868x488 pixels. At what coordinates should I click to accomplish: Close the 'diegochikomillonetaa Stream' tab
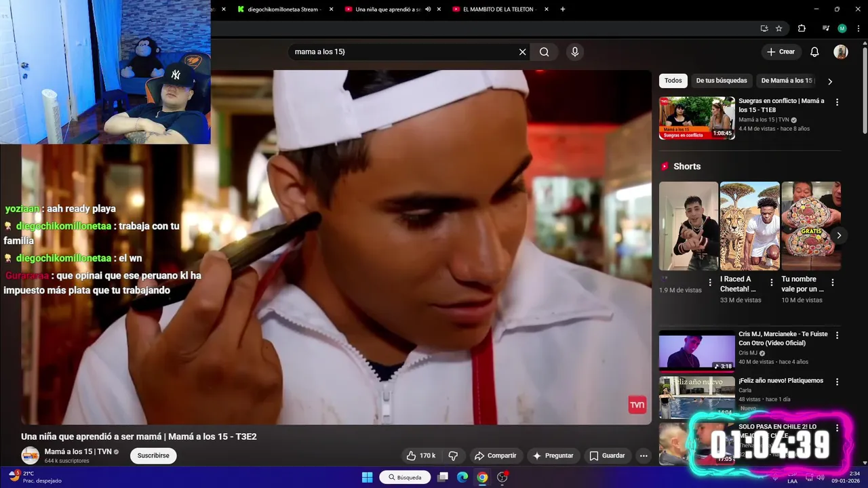tap(331, 9)
